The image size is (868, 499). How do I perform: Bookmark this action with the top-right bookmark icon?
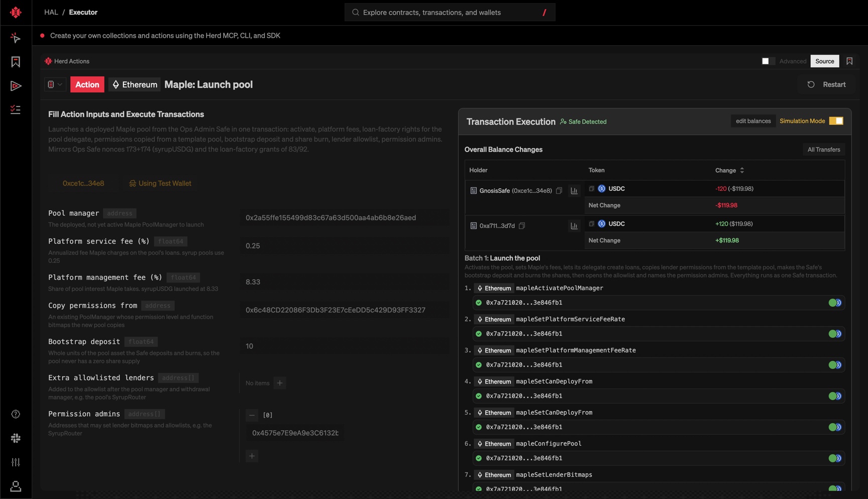(x=849, y=61)
